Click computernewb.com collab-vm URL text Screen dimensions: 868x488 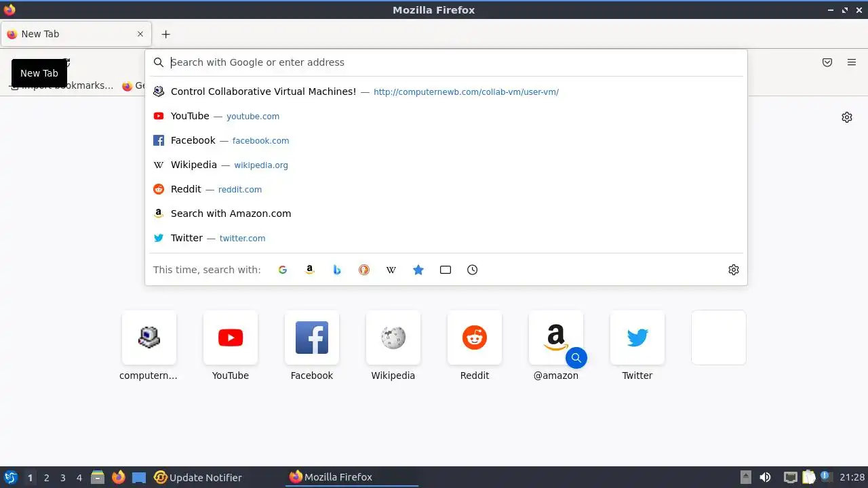pyautogui.click(x=466, y=92)
